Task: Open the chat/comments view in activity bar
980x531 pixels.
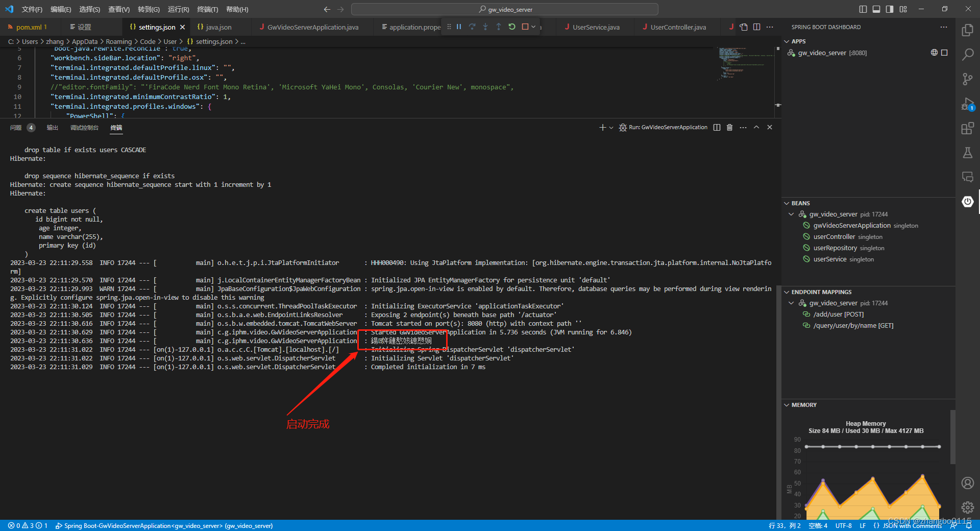Action: pyautogui.click(x=967, y=177)
